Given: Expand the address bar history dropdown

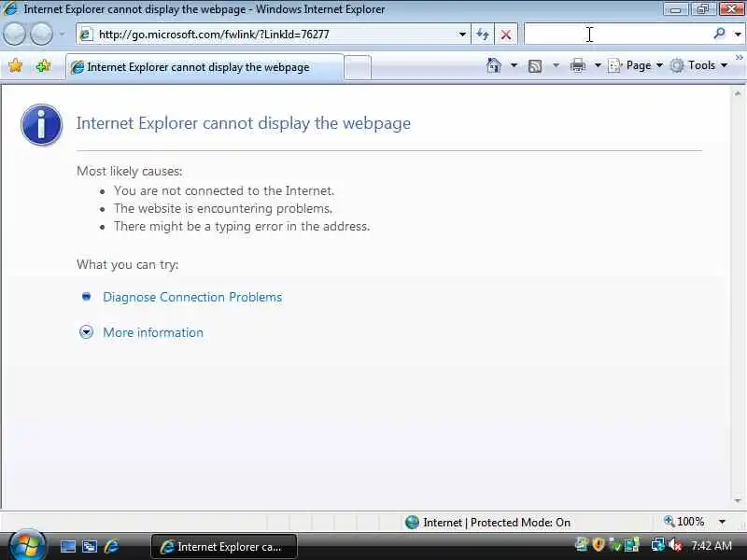Looking at the screenshot, I should 462,35.
